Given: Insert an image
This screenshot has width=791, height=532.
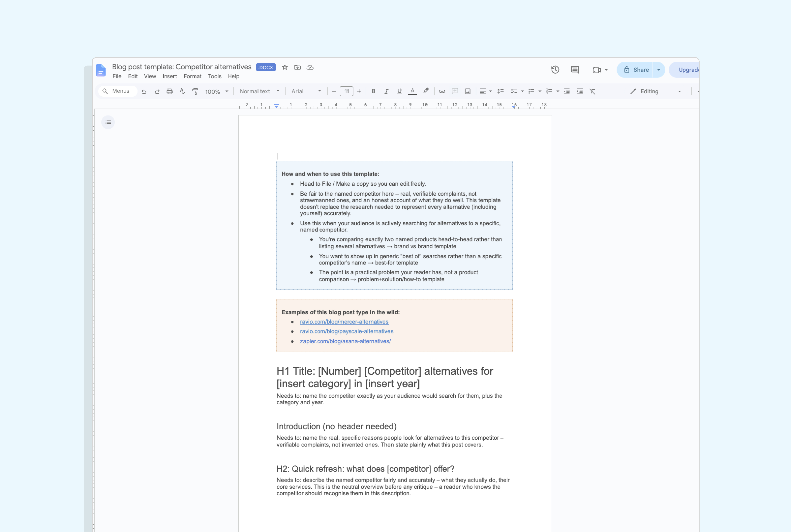Looking at the screenshot, I should pyautogui.click(x=468, y=91).
